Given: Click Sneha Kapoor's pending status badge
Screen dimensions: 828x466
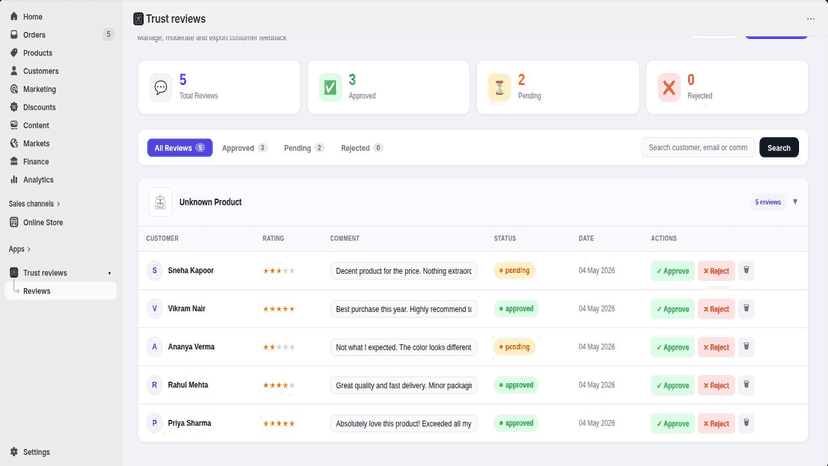Looking at the screenshot, I should (x=514, y=270).
